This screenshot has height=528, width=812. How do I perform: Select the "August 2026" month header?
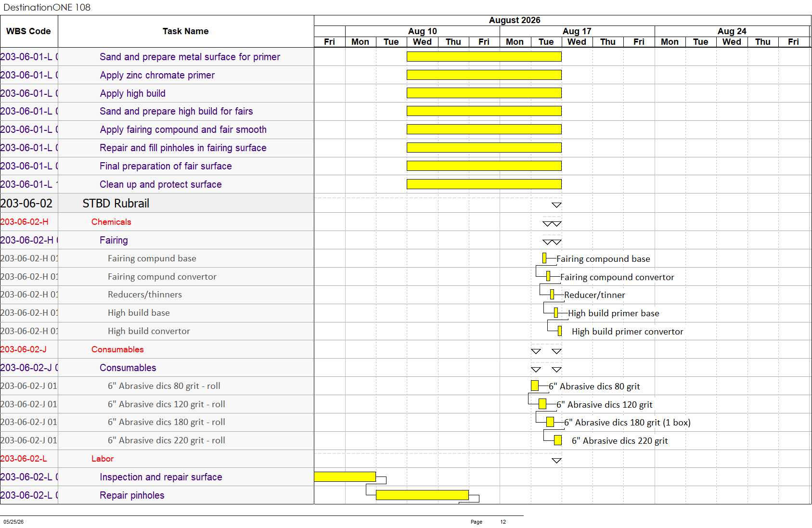pos(515,20)
